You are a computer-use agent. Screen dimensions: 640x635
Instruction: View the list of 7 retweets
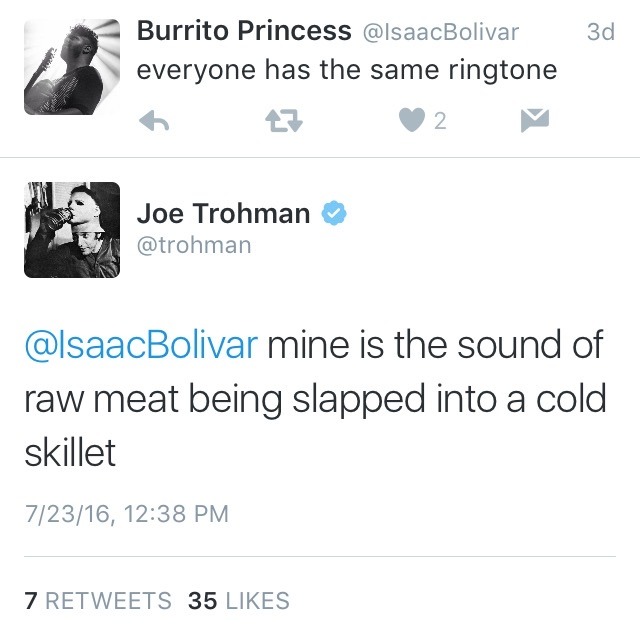98,600
